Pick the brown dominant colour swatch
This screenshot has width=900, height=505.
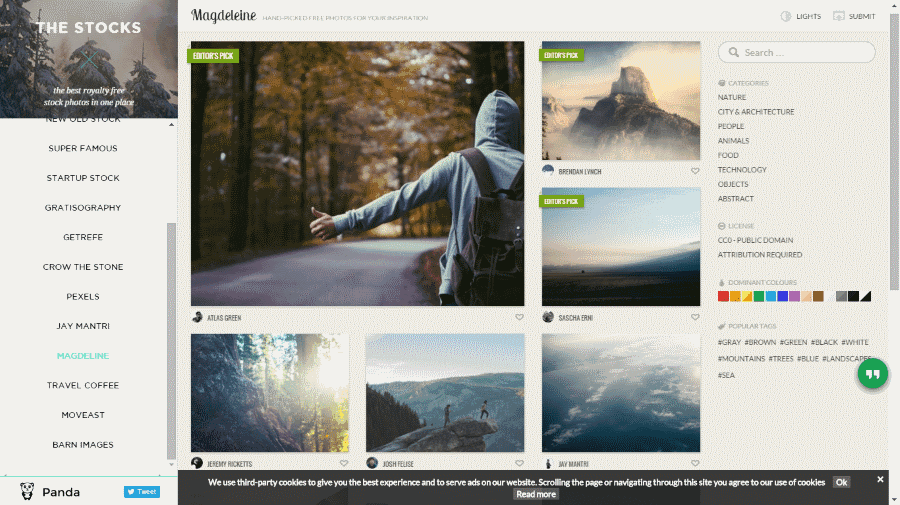click(818, 296)
